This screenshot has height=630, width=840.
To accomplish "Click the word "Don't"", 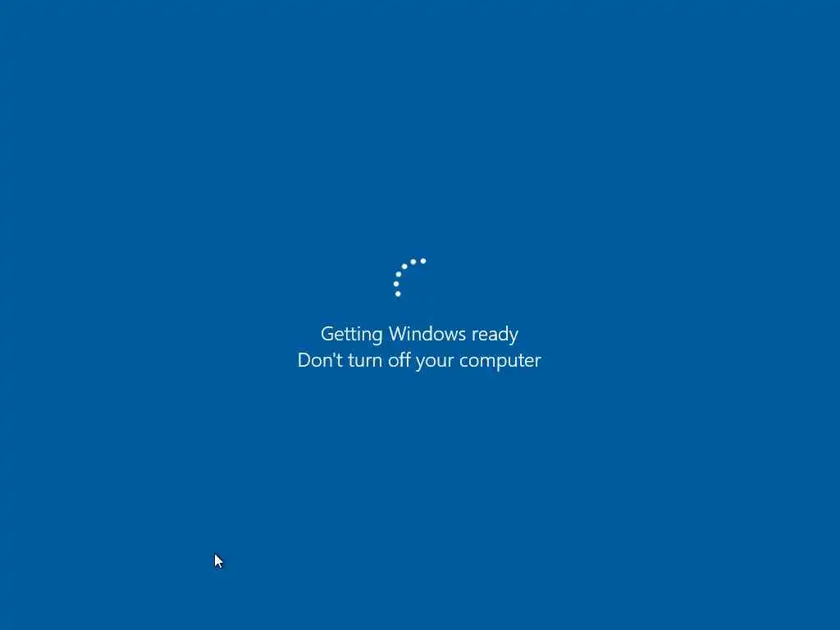I will (x=320, y=360).
